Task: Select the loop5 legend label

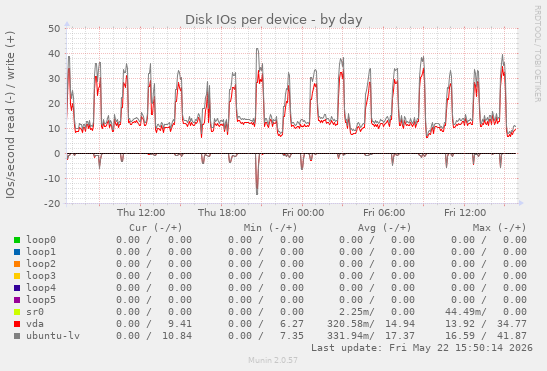Action: (41, 300)
